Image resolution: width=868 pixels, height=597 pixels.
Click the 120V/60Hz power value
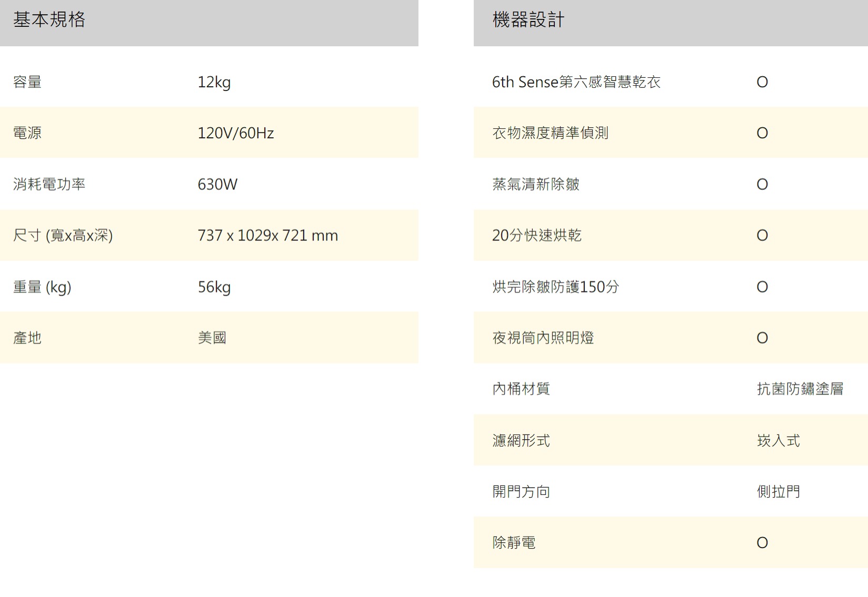(235, 133)
